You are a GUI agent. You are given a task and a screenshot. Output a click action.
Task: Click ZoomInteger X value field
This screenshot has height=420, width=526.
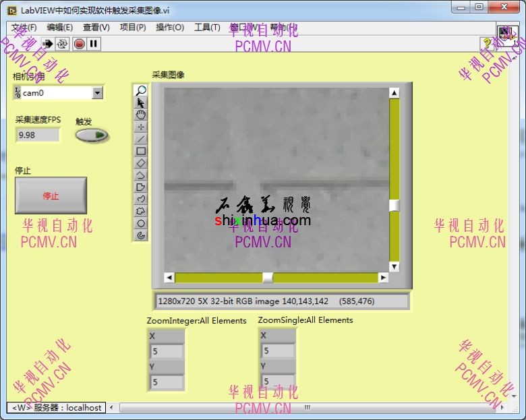coord(167,351)
